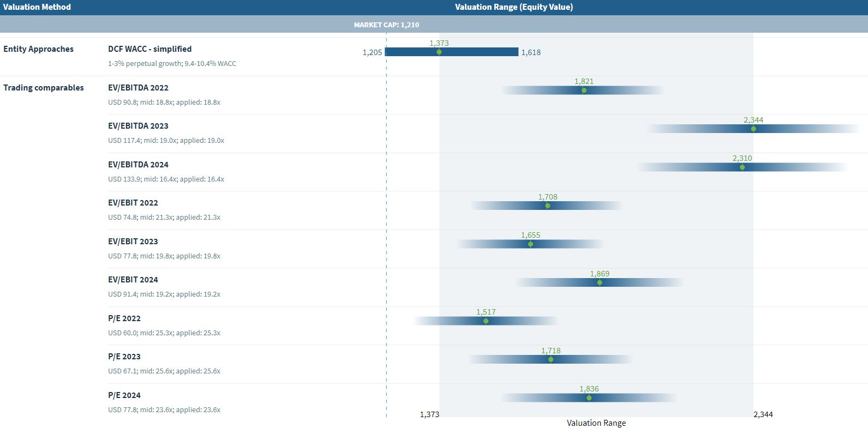Click the 2,344 green dot on EV/EBITDA 2023

click(x=753, y=129)
